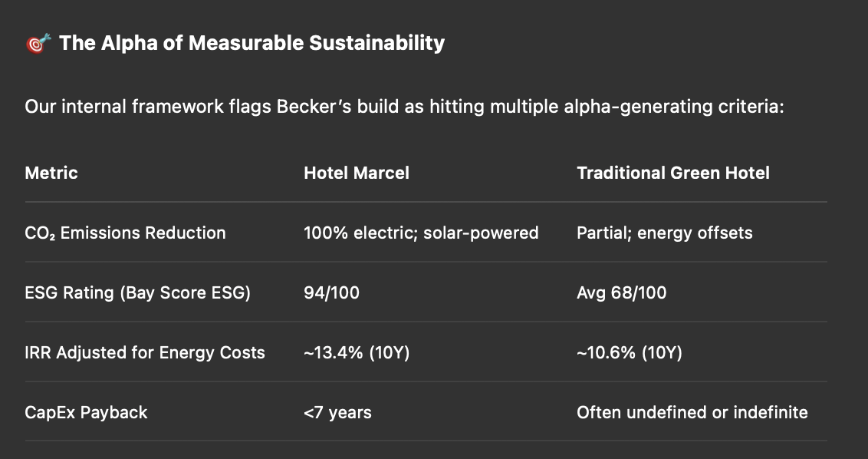The height and width of the screenshot is (459, 868).
Task: Click the '~10.6% (10Y)' value
Action: (630, 352)
